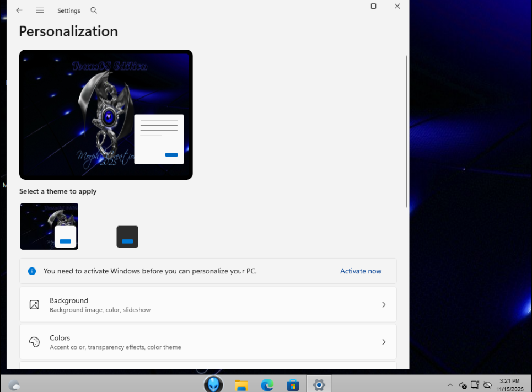Viewport: 532px width, 392px height.
Task: Open the Alienware Start button on taskbar
Action: pyautogui.click(x=213, y=384)
